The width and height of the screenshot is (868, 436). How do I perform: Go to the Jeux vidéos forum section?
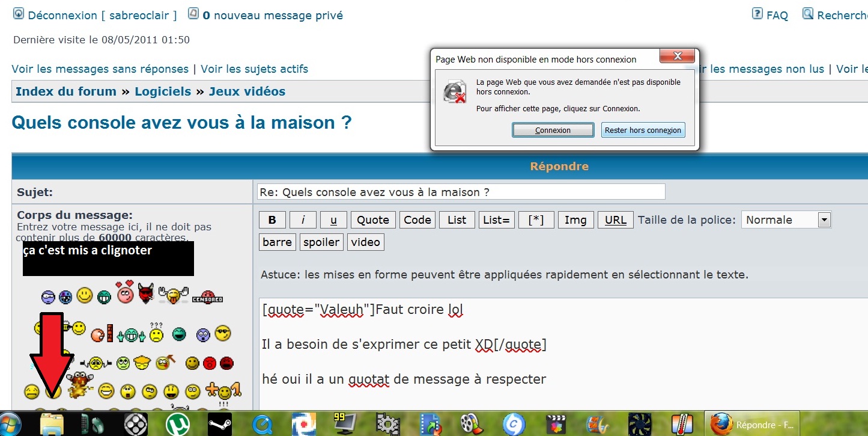[247, 92]
